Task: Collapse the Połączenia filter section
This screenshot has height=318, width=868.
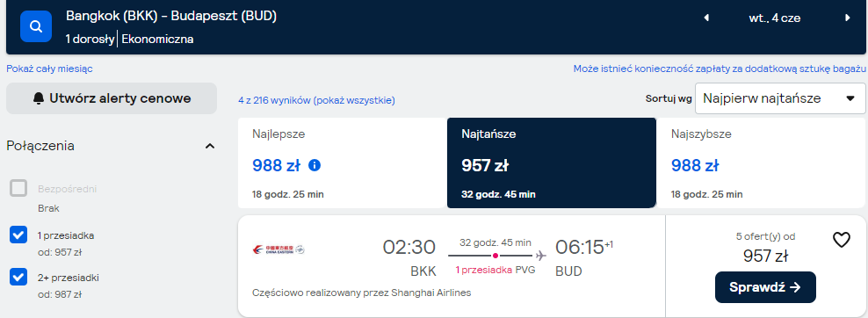Action: pyautogui.click(x=210, y=146)
